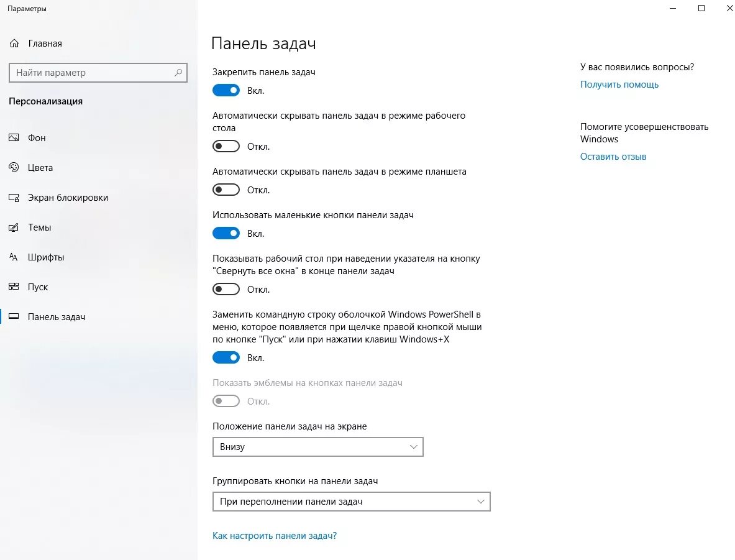
Task: Click the Пуск start layout icon
Action: [14, 287]
